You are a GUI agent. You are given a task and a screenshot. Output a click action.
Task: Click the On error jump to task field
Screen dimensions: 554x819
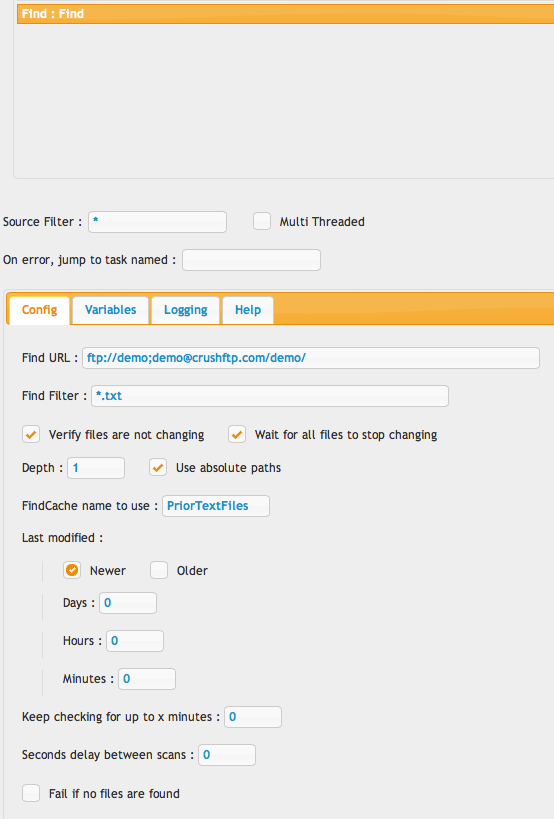(251, 260)
